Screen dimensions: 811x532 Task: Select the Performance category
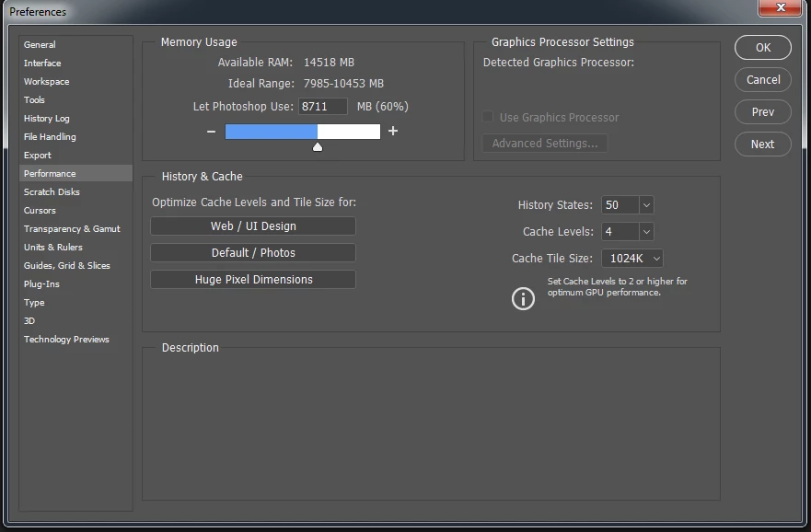pyautogui.click(x=75, y=173)
